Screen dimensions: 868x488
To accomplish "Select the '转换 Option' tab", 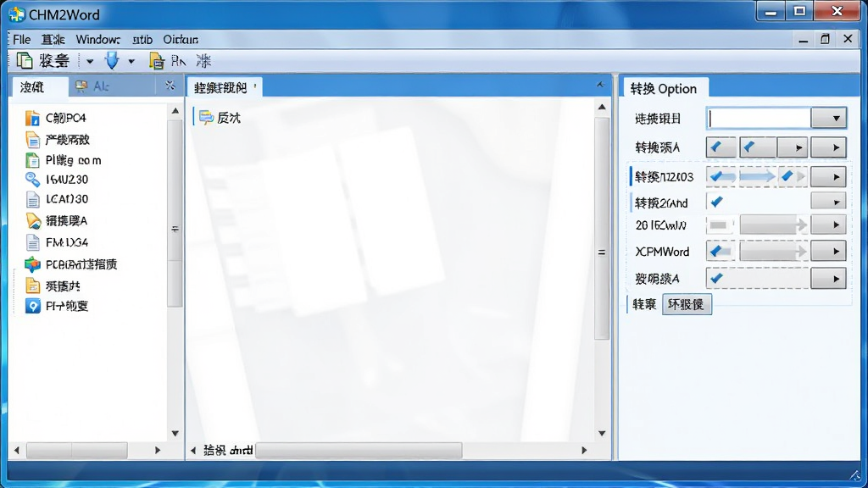I will [x=665, y=88].
